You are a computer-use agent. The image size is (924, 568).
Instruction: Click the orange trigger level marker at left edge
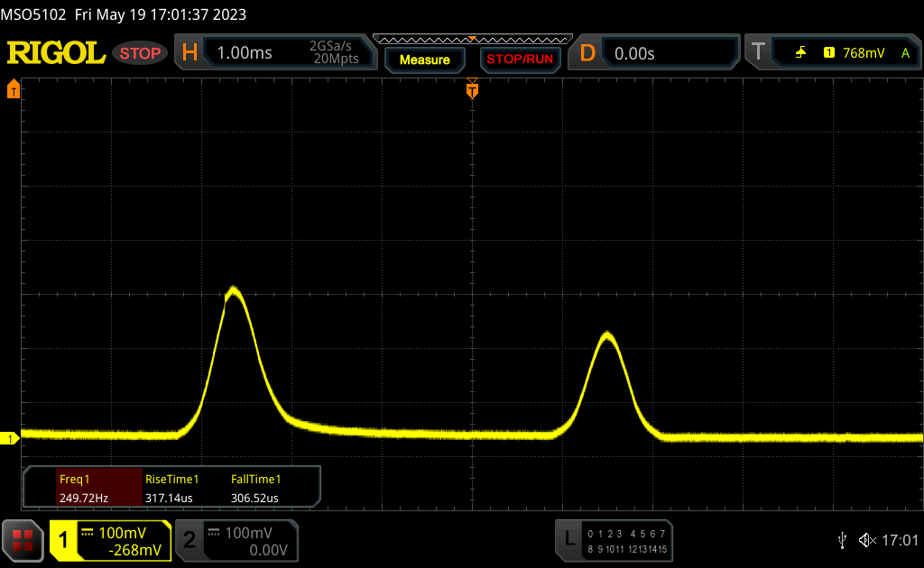coord(13,89)
